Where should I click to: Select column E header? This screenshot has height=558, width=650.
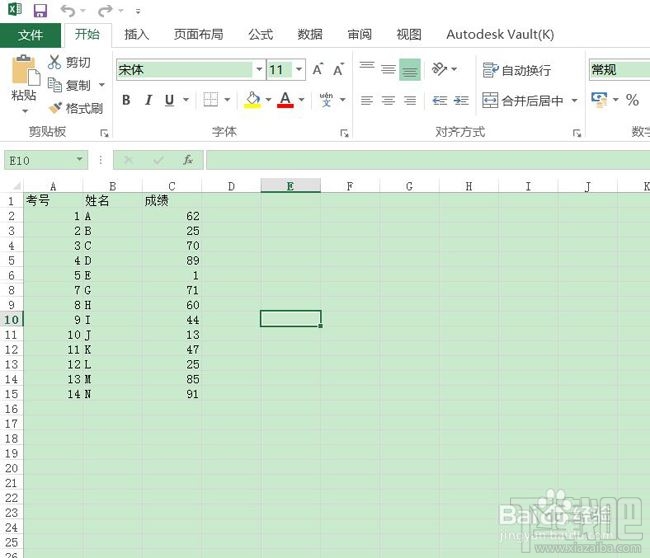pos(291,186)
